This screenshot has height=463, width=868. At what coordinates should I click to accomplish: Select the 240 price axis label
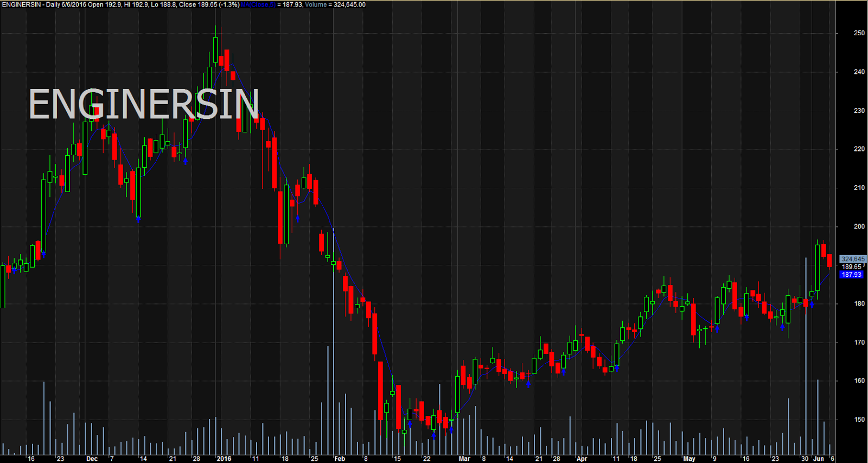coord(859,72)
